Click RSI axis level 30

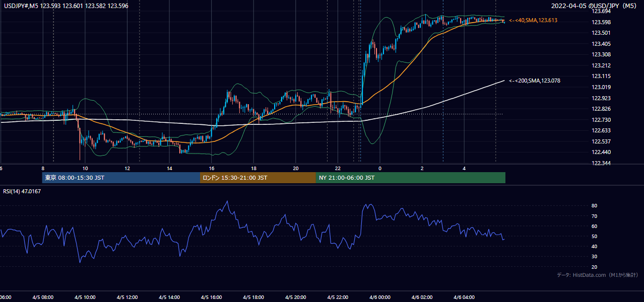point(594,257)
